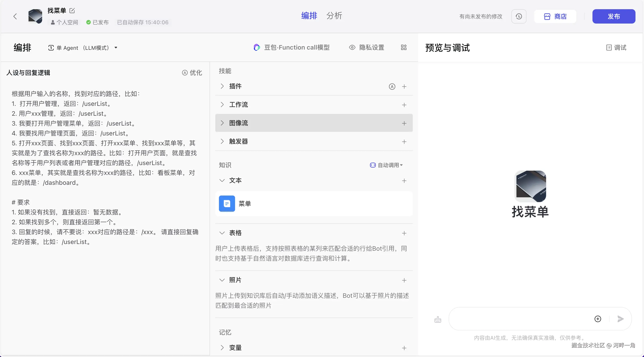Image resolution: width=644 pixels, height=357 pixels.
Task: Select the 编排 tab
Action: coord(309,16)
